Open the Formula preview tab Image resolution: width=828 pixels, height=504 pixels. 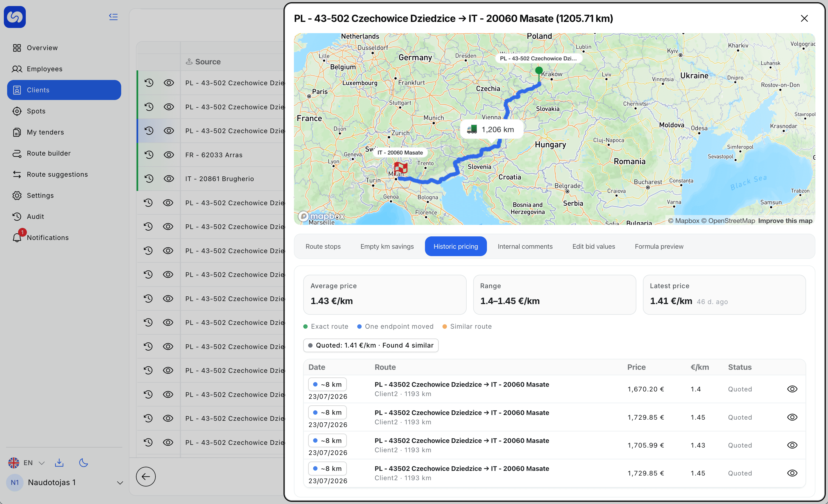coord(659,247)
